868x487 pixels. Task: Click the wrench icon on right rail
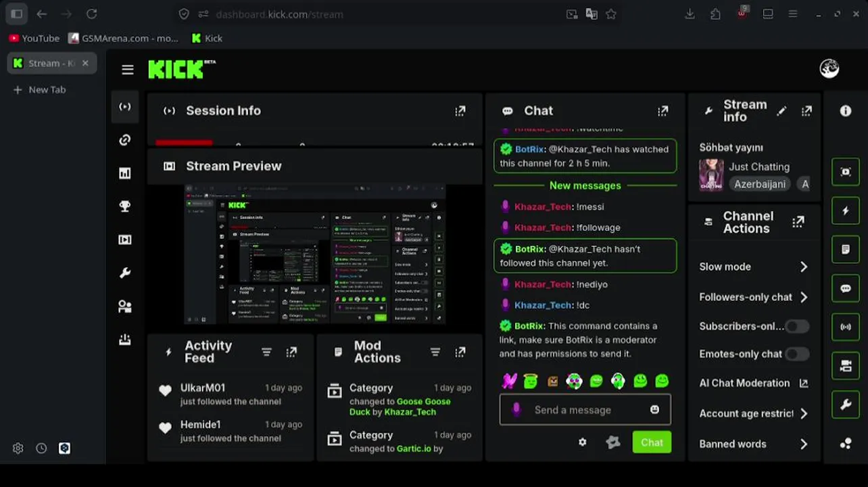coord(846,404)
